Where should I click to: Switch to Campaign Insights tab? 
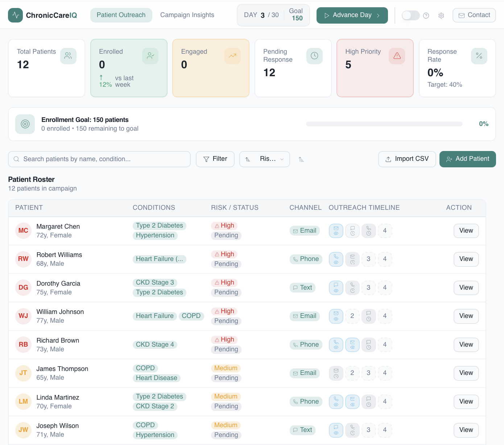click(x=187, y=15)
